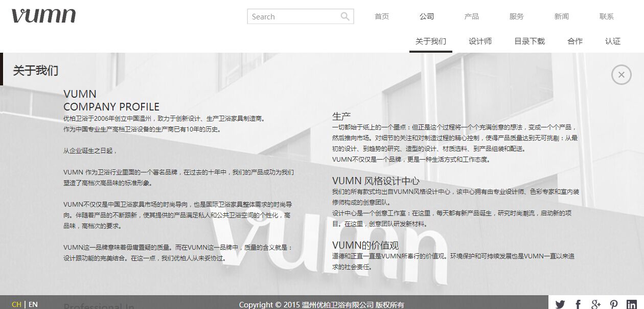Open the 联系 navigation menu
This screenshot has width=644, height=309.
pos(607,16)
